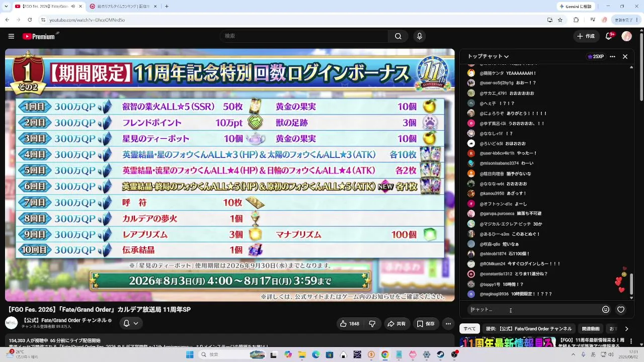Bookmark this page with the star
Viewport: 644px width, 362px height.
pos(560,20)
